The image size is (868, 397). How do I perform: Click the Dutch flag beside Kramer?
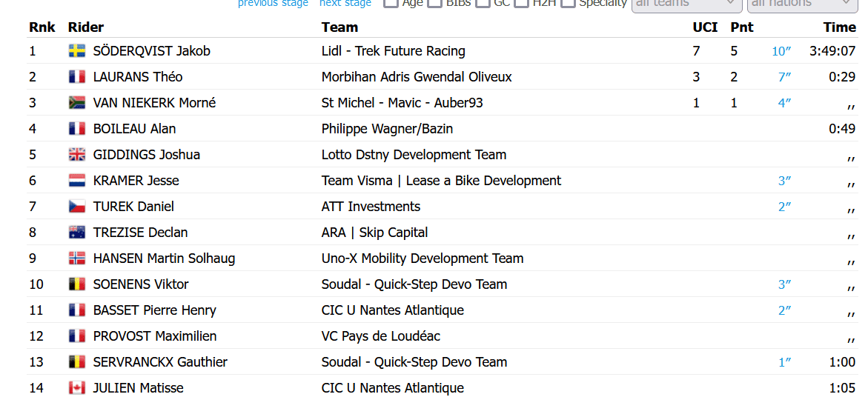pyautogui.click(x=76, y=180)
